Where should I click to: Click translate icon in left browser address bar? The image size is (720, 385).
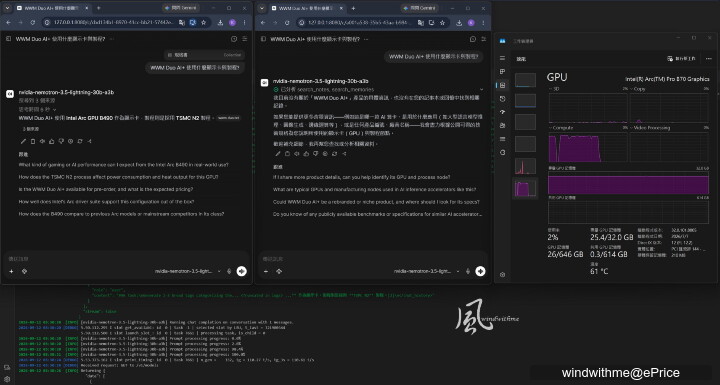pyautogui.click(x=182, y=22)
